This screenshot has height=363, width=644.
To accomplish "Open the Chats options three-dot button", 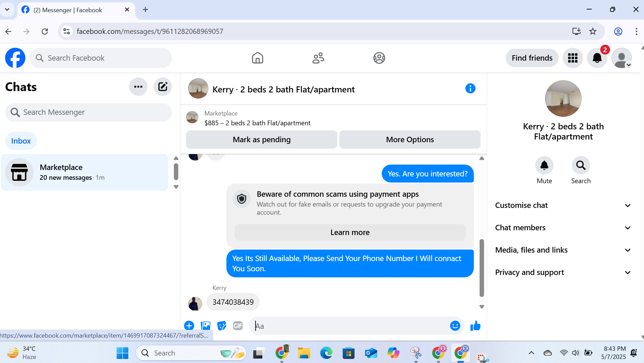I will [138, 87].
